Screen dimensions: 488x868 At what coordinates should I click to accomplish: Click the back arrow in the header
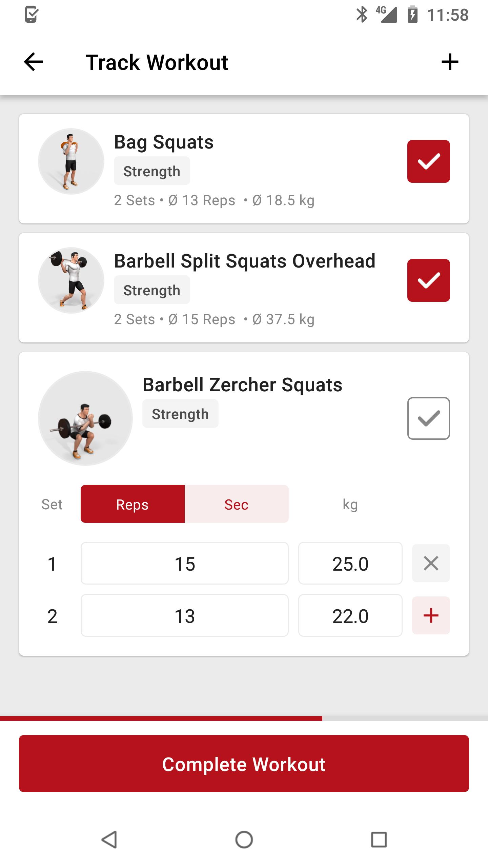(x=33, y=62)
